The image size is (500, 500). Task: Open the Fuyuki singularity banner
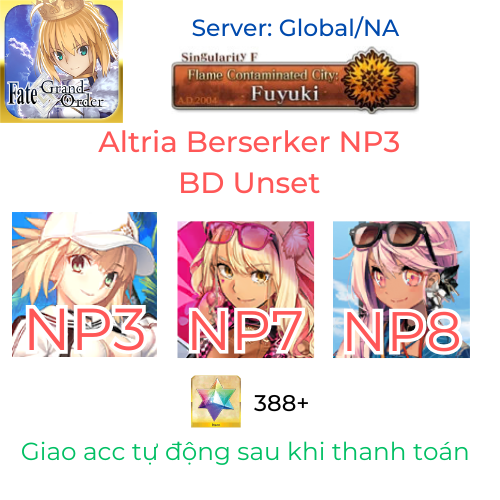point(295,80)
